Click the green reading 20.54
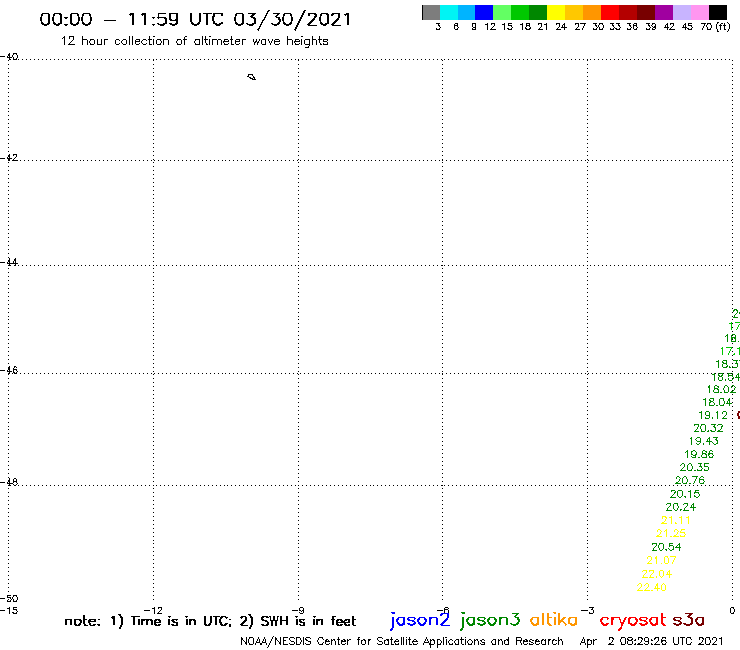This screenshot has width=740, height=650. click(x=666, y=547)
